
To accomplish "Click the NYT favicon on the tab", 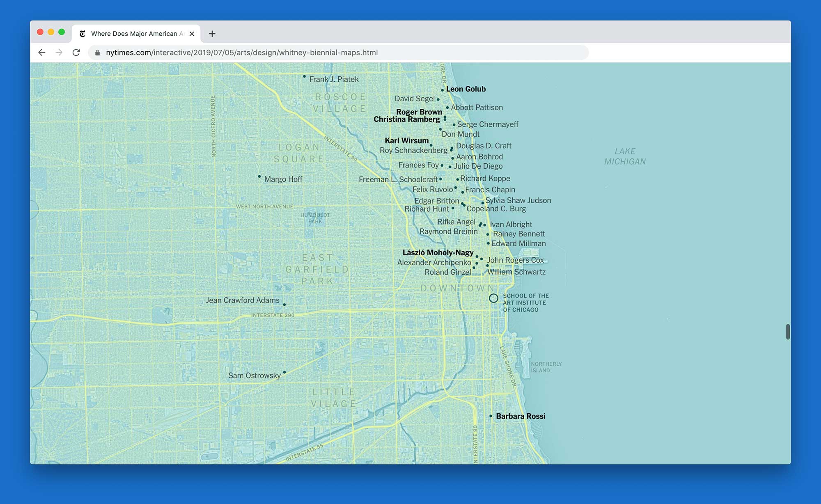I will point(83,34).
